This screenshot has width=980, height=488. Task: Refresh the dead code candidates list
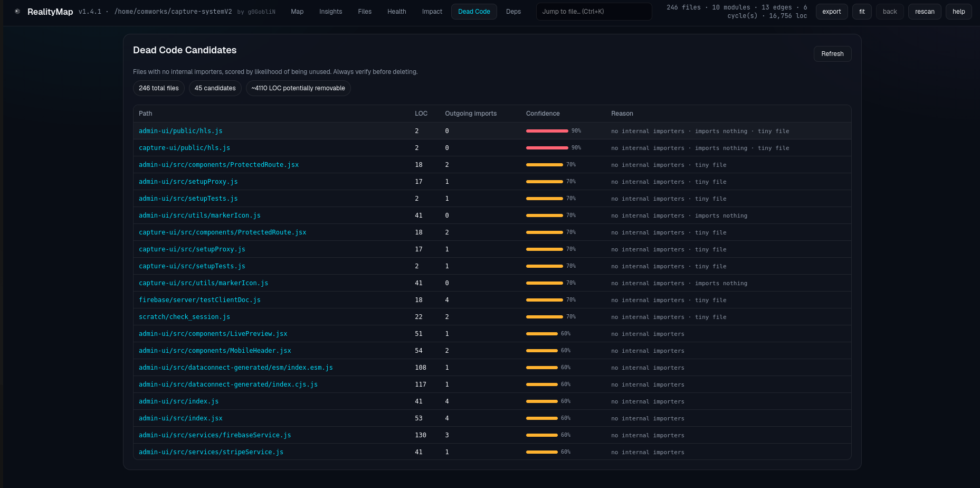click(x=832, y=54)
